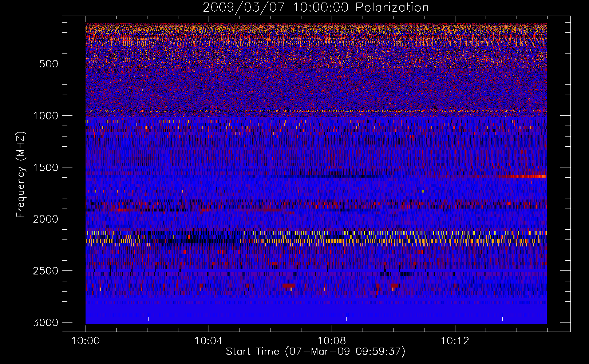Click the 3000 frequency tick label
This screenshot has width=589, height=364.
pyautogui.click(x=46, y=323)
